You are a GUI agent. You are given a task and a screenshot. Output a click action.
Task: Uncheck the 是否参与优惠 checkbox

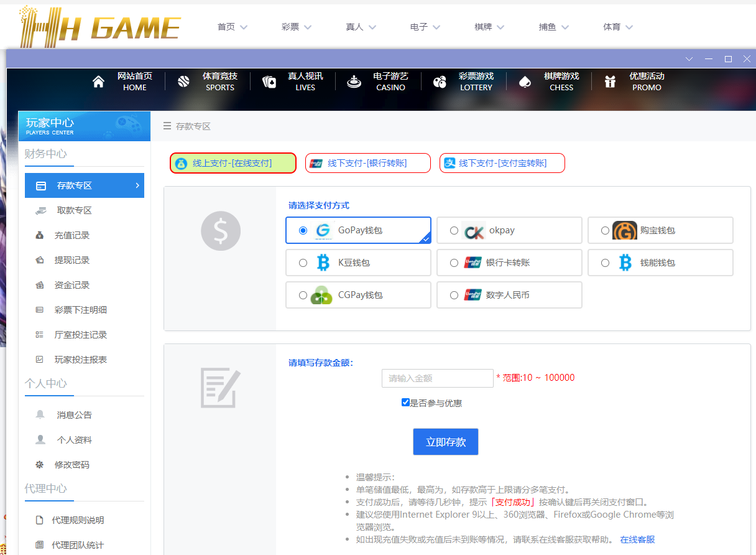[x=405, y=403]
